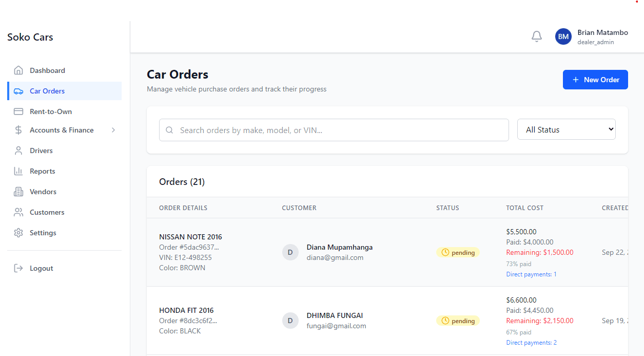Open Direct payments: 2 link for Honda Fit
This screenshot has width=644, height=356.
click(x=531, y=343)
